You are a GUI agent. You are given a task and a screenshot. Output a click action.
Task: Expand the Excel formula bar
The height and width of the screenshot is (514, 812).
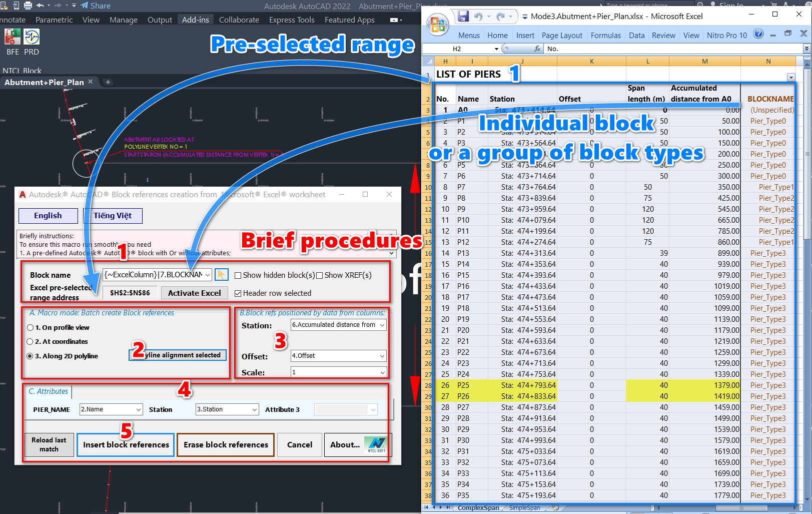[x=806, y=49]
